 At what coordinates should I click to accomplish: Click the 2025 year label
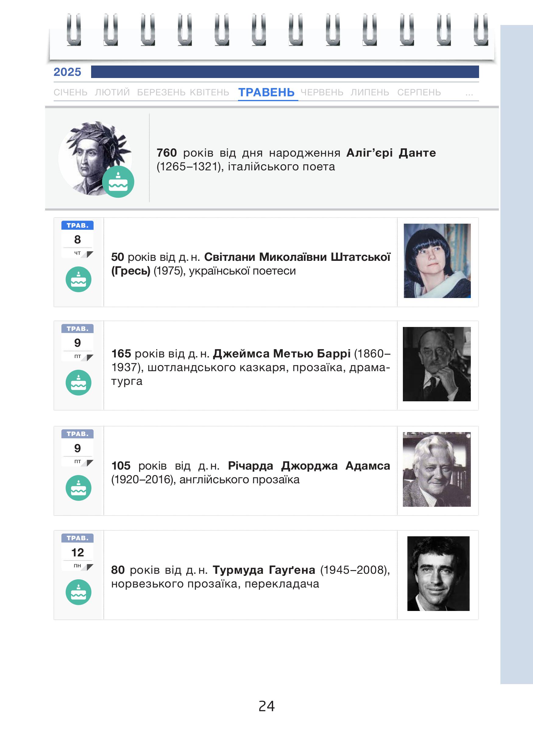click(67, 72)
